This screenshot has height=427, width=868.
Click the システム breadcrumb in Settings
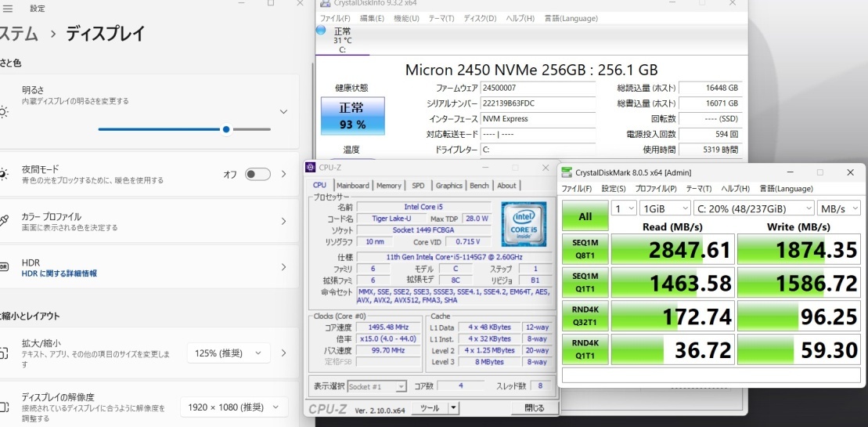point(19,34)
